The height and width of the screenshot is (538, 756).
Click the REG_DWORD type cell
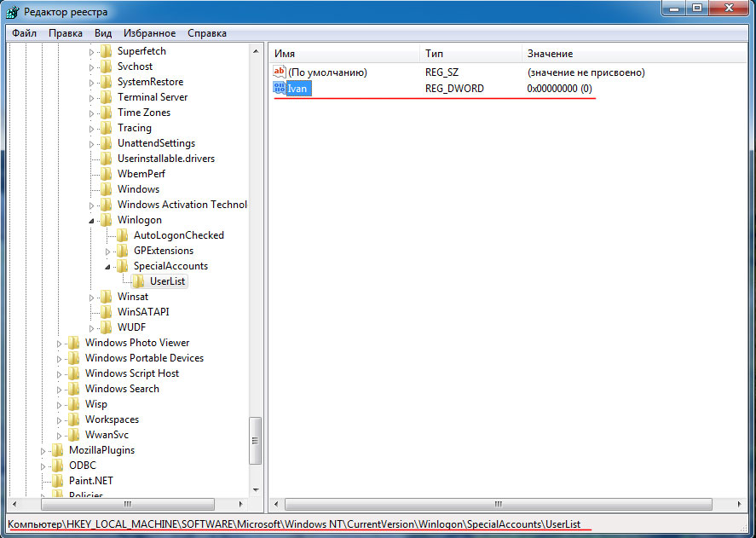454,89
